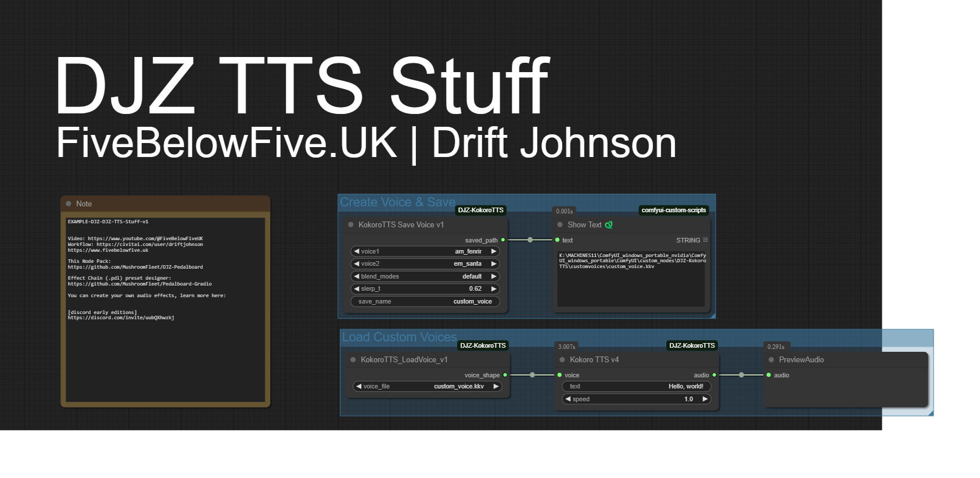The image size is (980, 478).
Task: Click the DJZ-KokoroTTS badge above Kokoro TTS v4
Action: click(x=692, y=345)
